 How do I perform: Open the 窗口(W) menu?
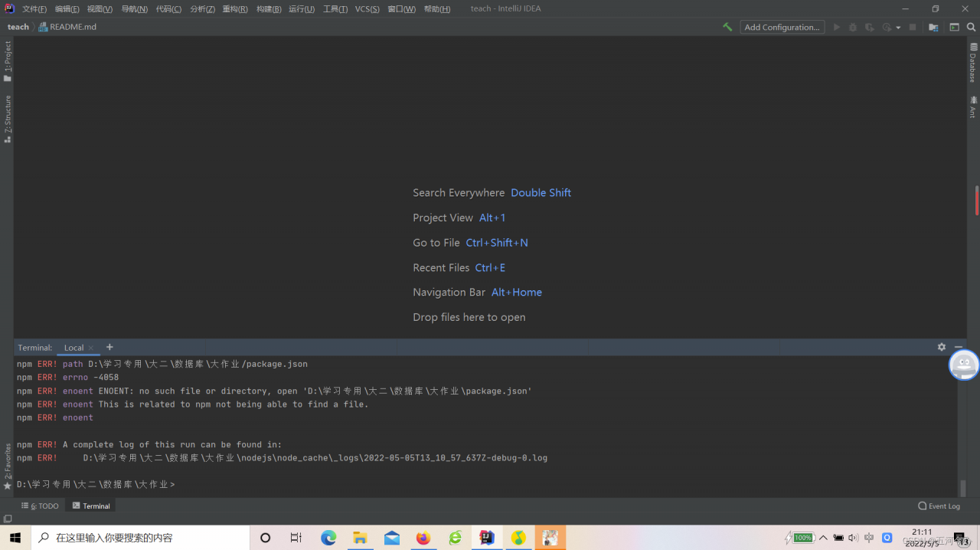pos(402,8)
